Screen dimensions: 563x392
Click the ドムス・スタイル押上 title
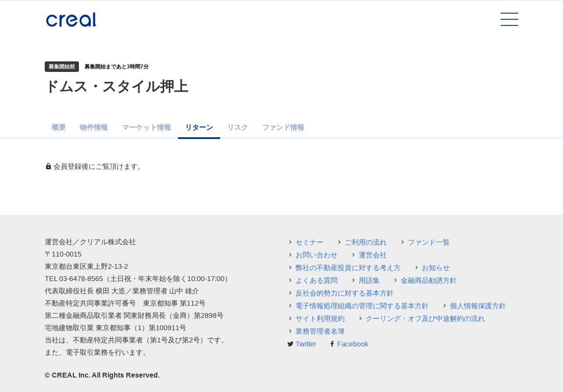(x=117, y=86)
